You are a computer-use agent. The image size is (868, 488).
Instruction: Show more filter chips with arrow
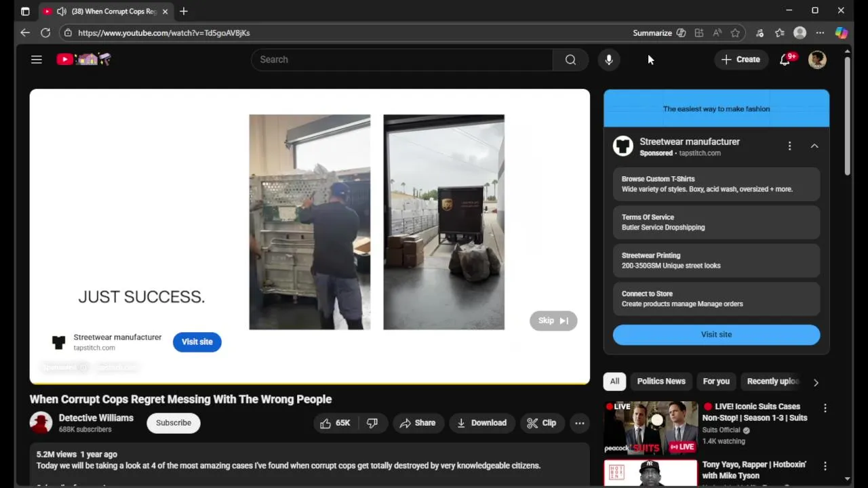pyautogui.click(x=816, y=382)
